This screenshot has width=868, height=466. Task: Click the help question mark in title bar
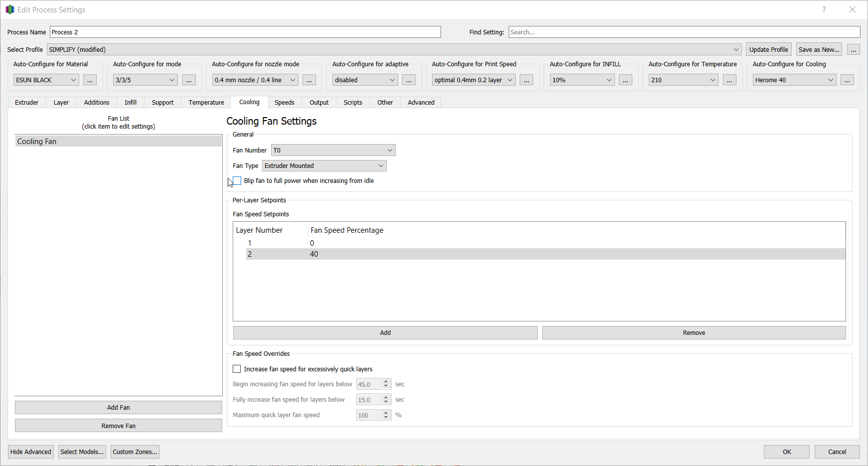(824, 9)
